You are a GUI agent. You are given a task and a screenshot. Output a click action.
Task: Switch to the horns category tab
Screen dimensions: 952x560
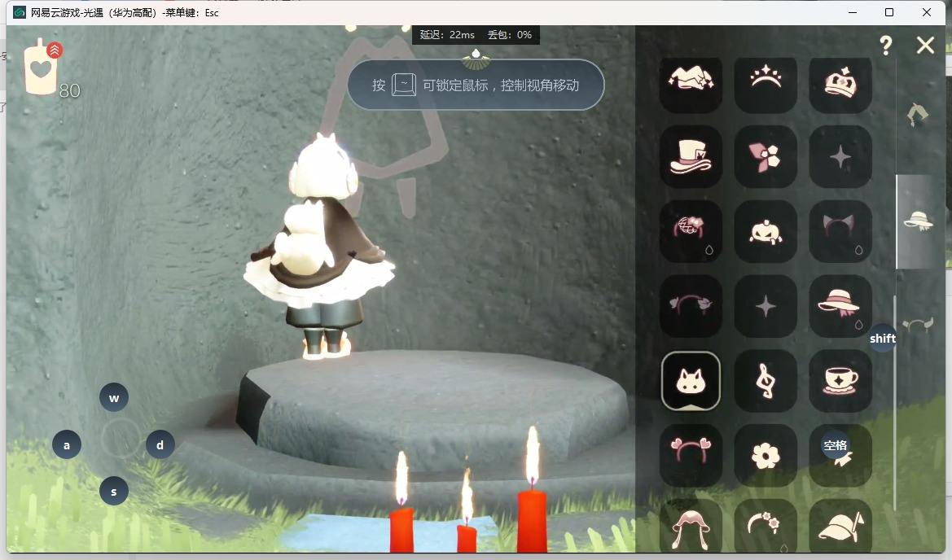918,325
